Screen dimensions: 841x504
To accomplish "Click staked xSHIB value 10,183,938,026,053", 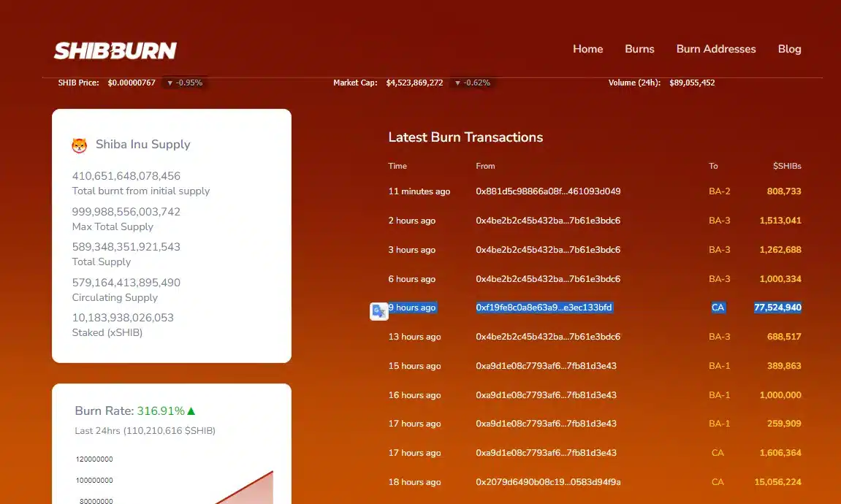I will [123, 318].
